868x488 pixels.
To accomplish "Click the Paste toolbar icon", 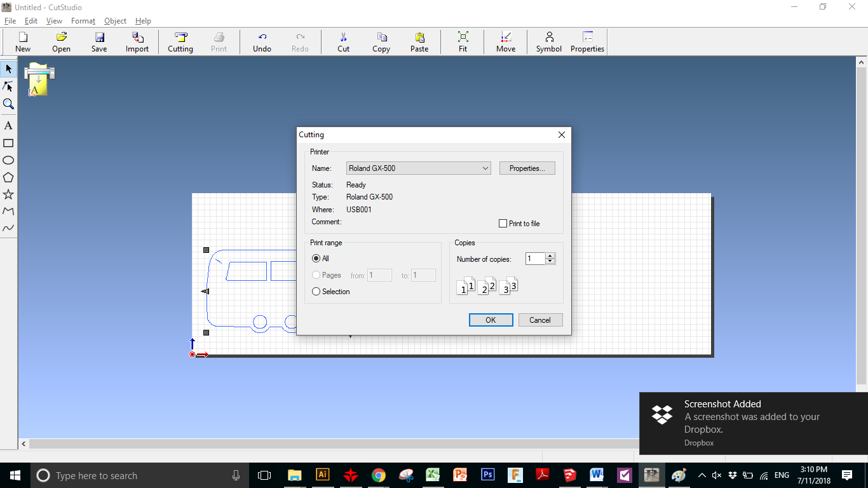I will 419,42.
